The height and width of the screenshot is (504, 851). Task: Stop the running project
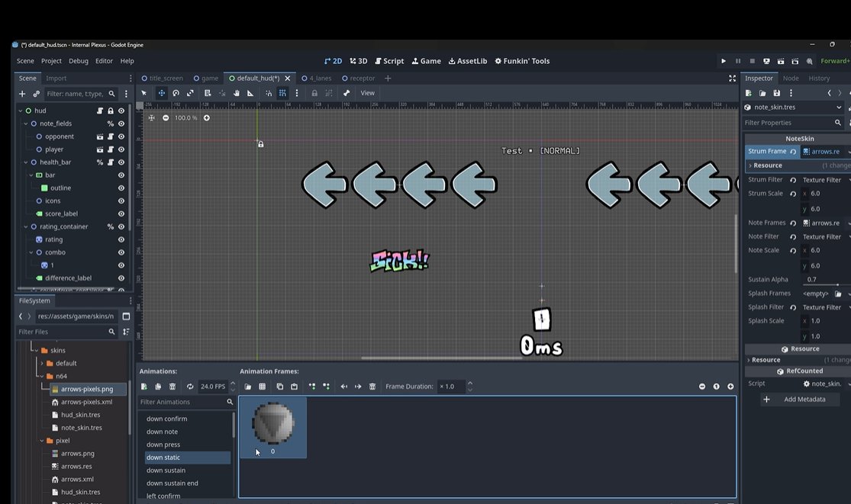(753, 61)
